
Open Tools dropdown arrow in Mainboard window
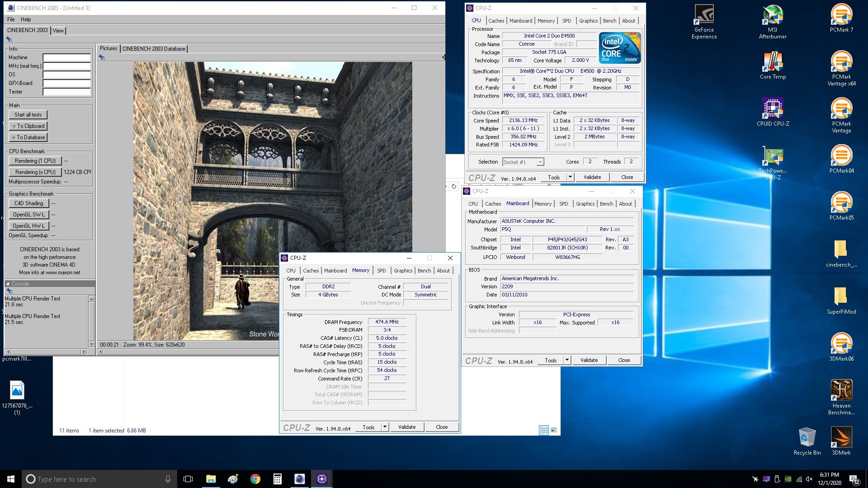[567, 360]
